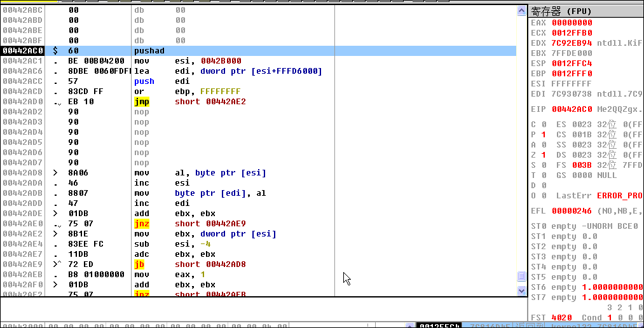Click the T flag value

[x=544, y=175]
